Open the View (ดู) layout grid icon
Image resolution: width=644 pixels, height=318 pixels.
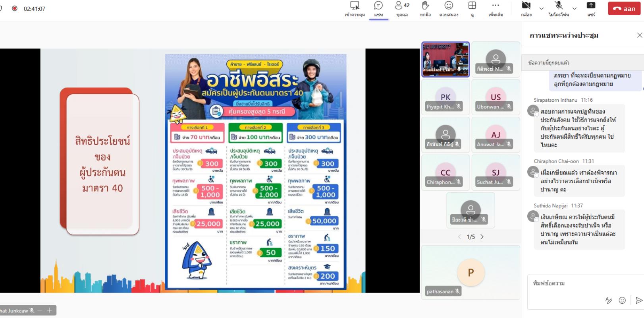coord(472,8)
